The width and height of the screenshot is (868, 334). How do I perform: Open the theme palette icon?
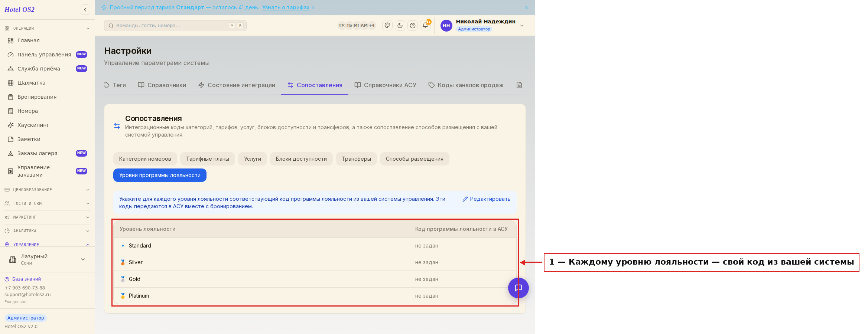pyautogui.click(x=387, y=26)
